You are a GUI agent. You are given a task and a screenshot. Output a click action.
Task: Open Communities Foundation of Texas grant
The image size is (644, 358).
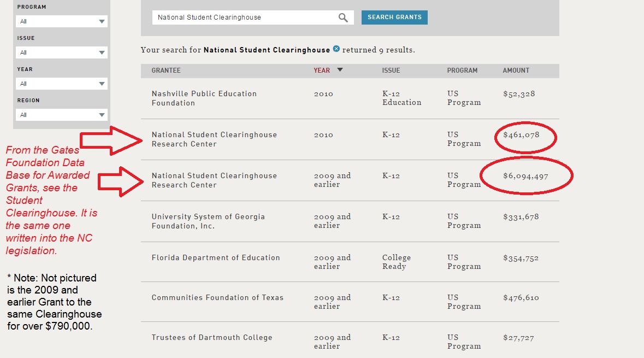pos(217,297)
